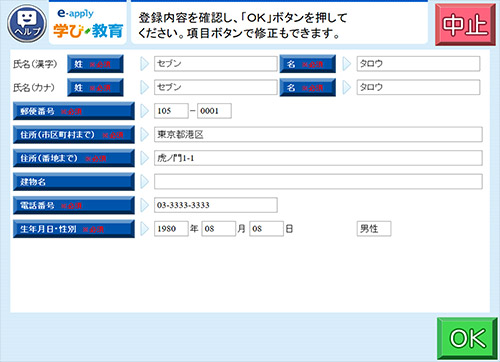Choose the 生年月日・性別 item button
Screen dimensions: 500x362
(x=74, y=229)
